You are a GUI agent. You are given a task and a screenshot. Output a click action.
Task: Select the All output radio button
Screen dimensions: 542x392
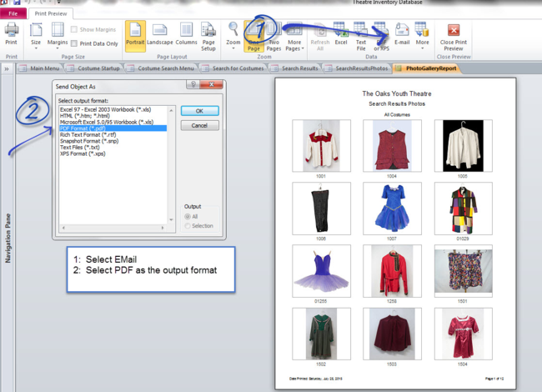(x=188, y=217)
